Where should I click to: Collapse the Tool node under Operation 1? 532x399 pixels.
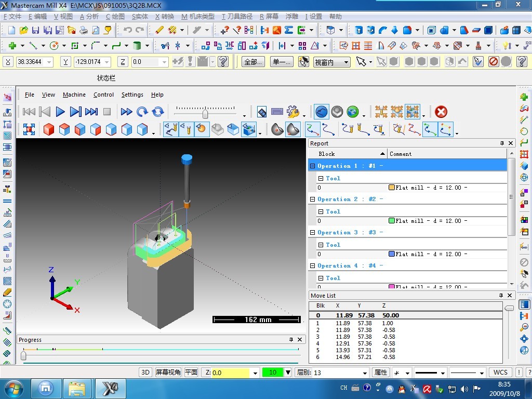(321, 178)
